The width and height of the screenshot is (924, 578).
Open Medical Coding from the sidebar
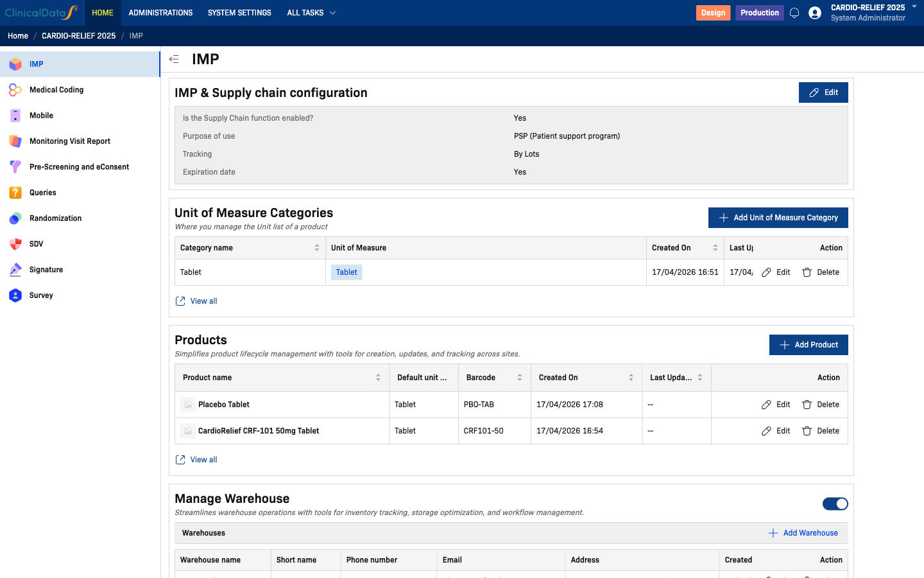click(58, 90)
